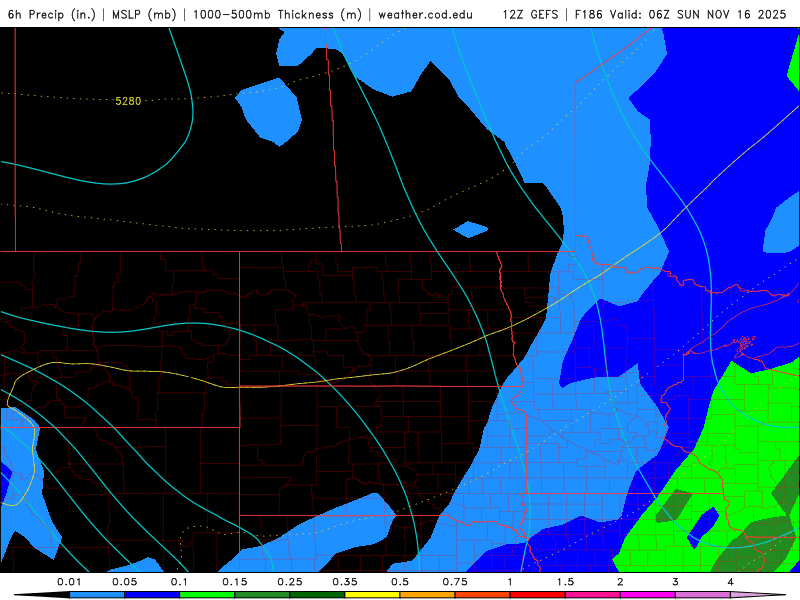Click the light blue 0.01 legend swatch

click(97, 595)
